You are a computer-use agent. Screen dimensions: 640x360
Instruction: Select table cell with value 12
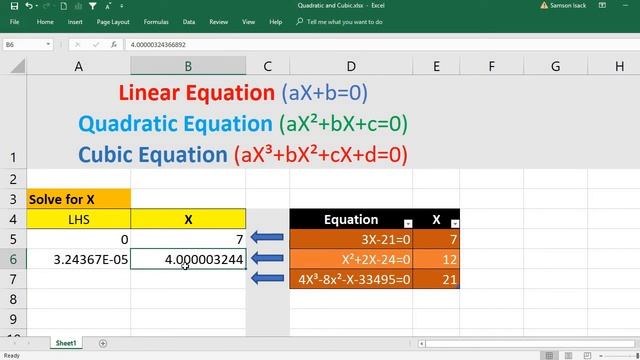coord(436,259)
